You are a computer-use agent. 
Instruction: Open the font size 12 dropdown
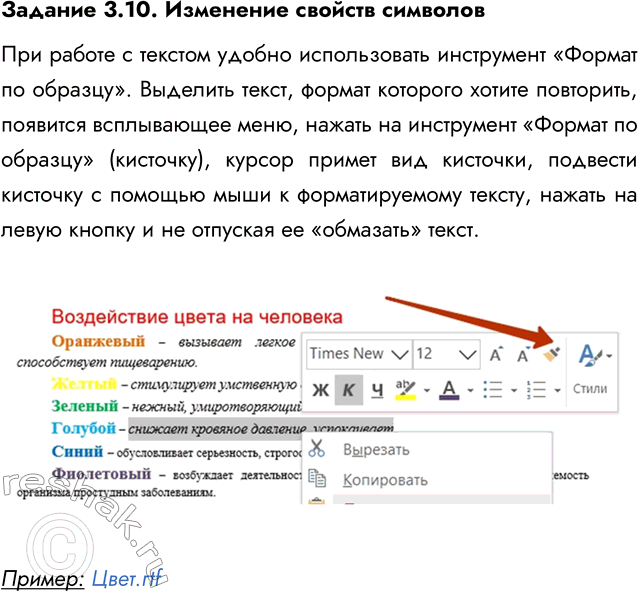(x=466, y=354)
